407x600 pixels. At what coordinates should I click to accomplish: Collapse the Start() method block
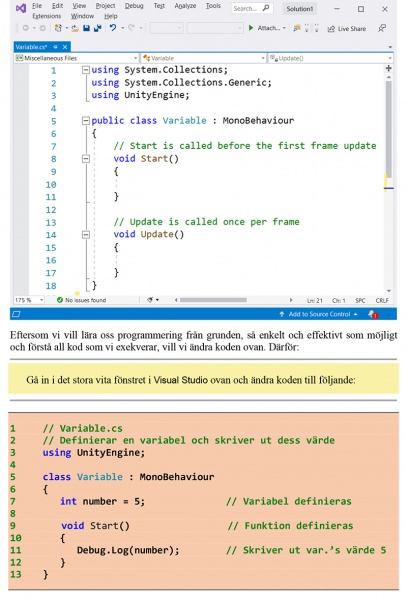86,159
